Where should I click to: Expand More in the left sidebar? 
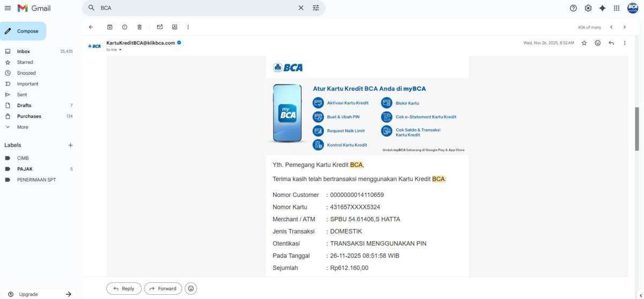pos(22,127)
